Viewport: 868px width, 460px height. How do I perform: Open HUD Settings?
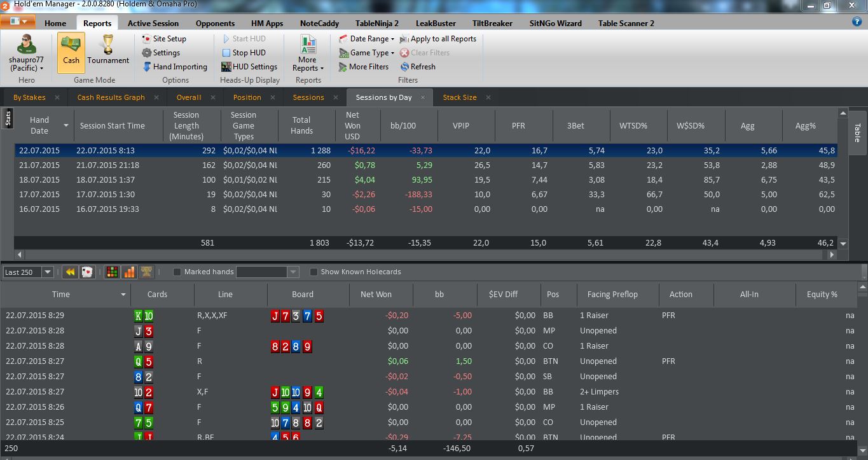[x=249, y=67]
